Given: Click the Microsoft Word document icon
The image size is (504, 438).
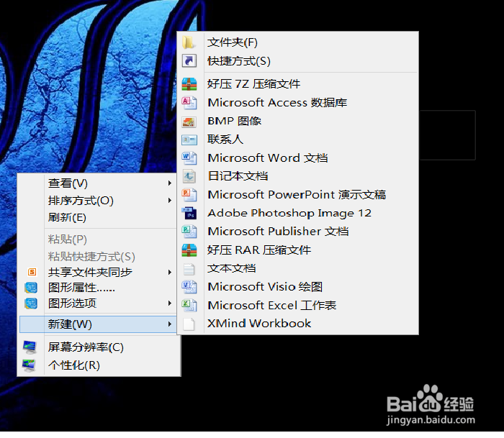Looking at the screenshot, I should point(189,158).
